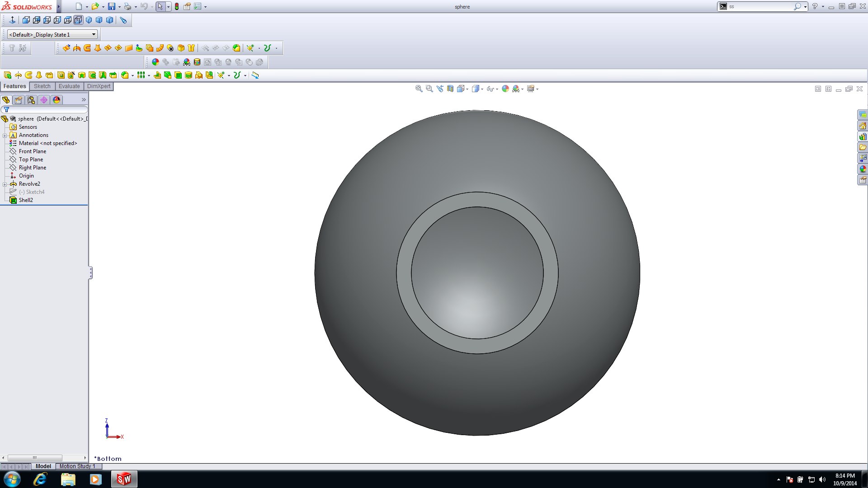The image size is (868, 488).
Task: Expand the Annotations tree node
Action: coord(5,135)
